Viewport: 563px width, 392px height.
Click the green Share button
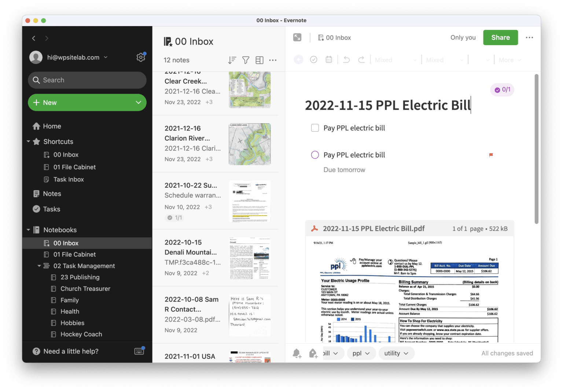(500, 37)
